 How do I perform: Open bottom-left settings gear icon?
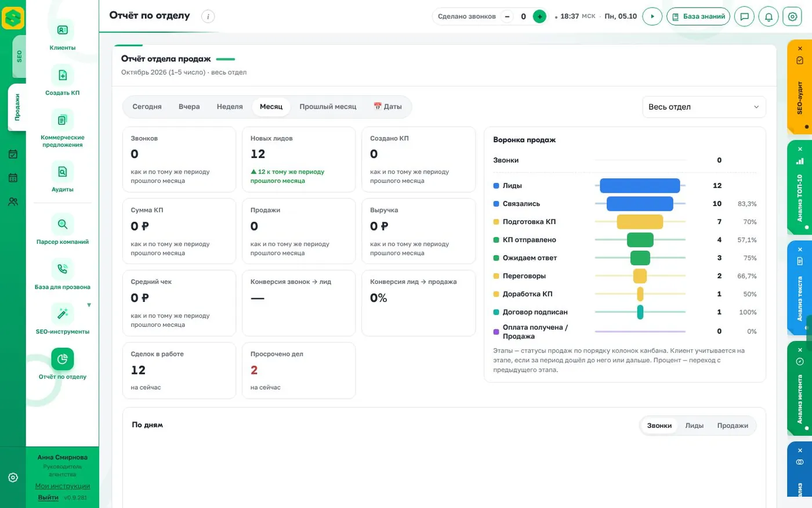coord(13,477)
